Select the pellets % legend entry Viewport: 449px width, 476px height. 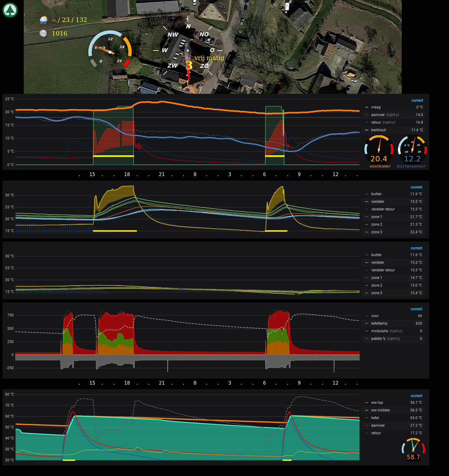[378, 339]
